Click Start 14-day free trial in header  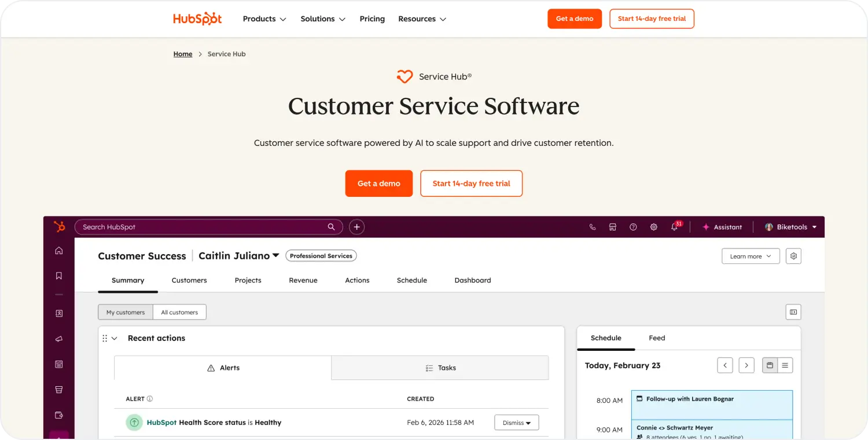[x=652, y=19]
